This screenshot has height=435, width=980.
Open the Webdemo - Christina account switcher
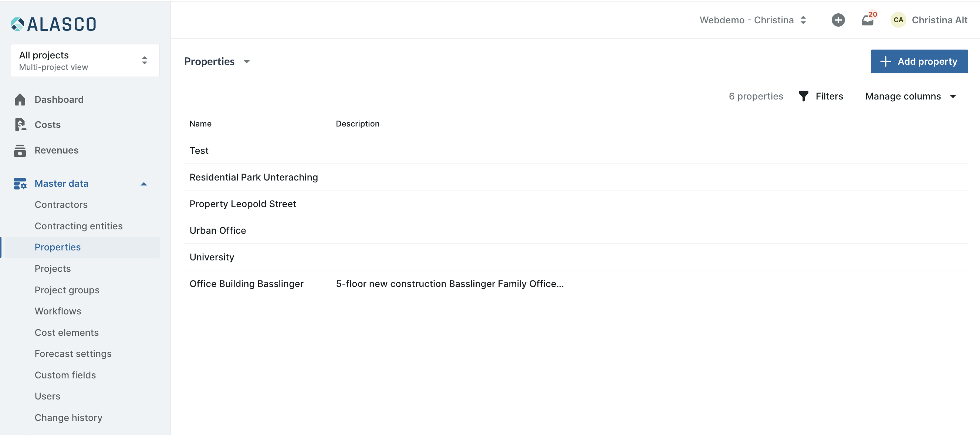(753, 20)
